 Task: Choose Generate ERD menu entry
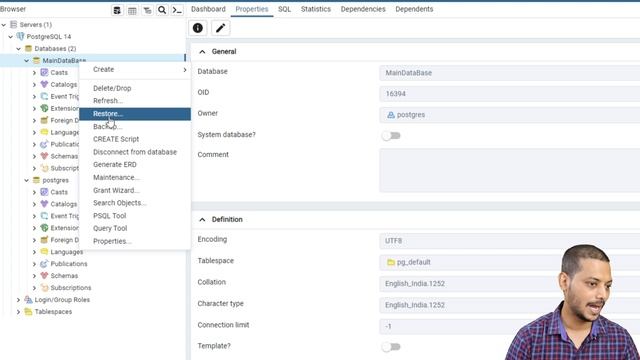pyautogui.click(x=135, y=164)
